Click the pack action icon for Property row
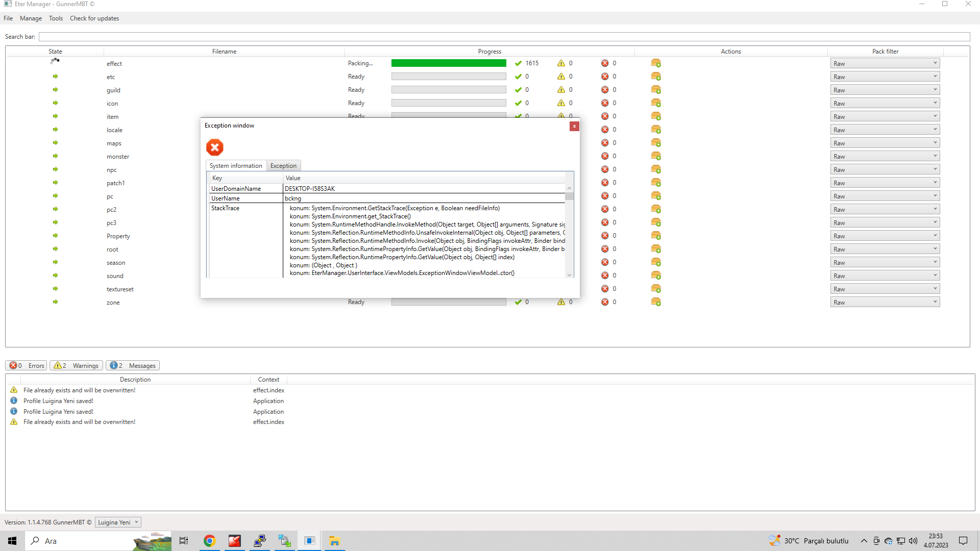Image resolution: width=980 pixels, height=551 pixels. pyautogui.click(x=656, y=236)
